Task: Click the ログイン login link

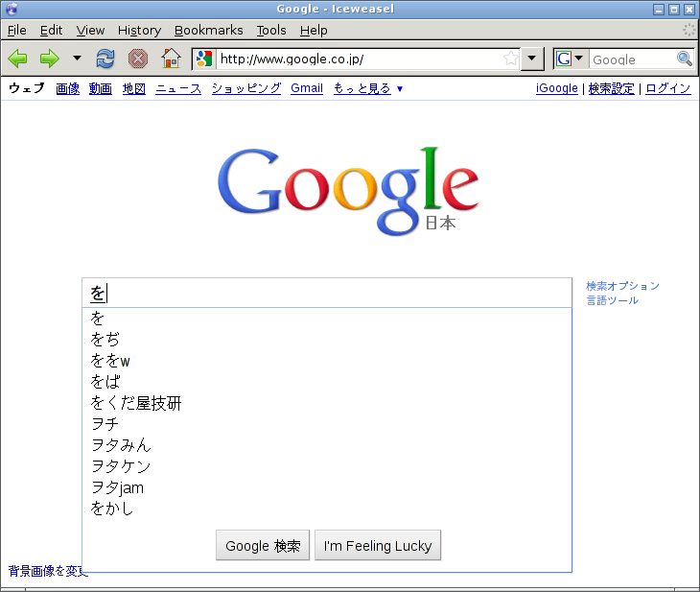Action: click(667, 88)
